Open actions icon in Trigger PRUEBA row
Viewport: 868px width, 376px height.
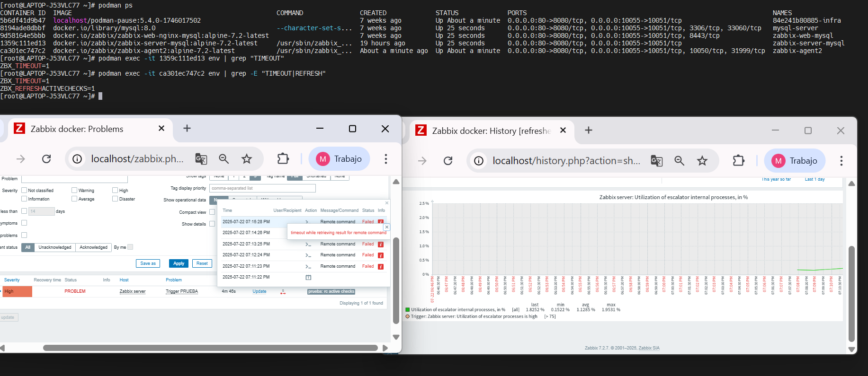click(283, 292)
